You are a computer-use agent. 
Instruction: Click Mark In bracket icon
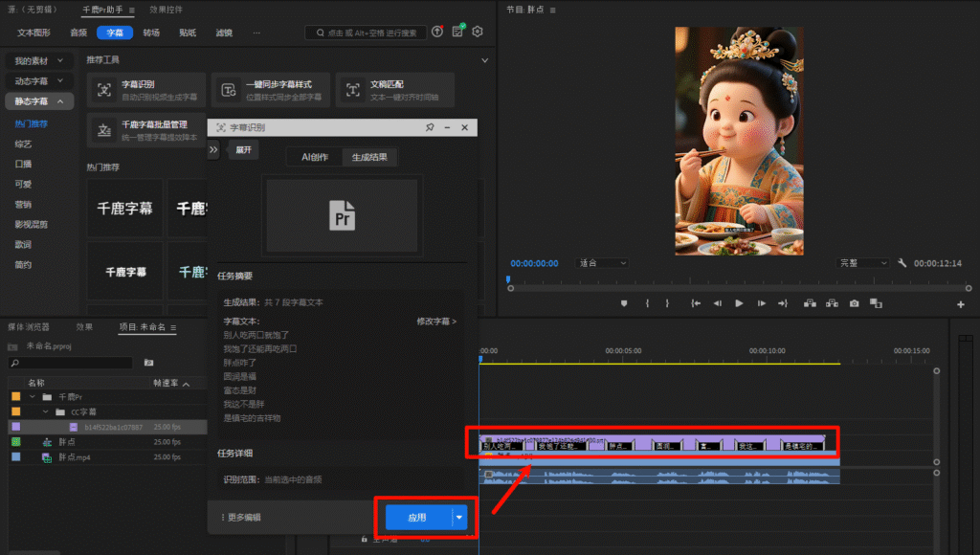(647, 303)
